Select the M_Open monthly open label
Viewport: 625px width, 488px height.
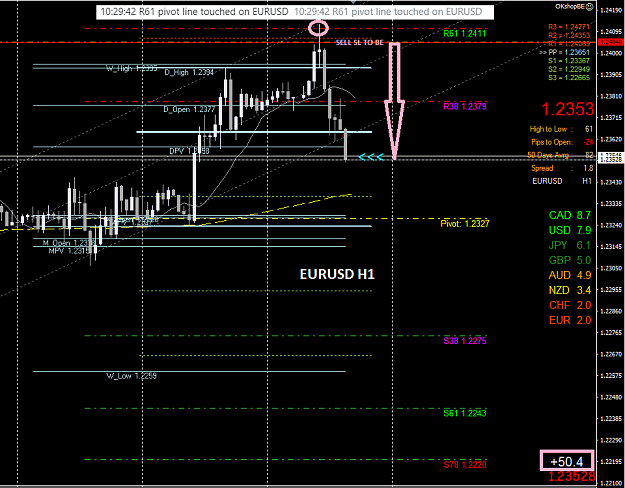[69, 242]
